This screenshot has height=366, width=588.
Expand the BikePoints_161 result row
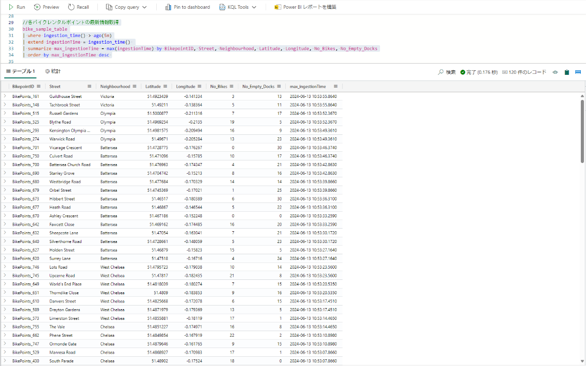pos(5,96)
